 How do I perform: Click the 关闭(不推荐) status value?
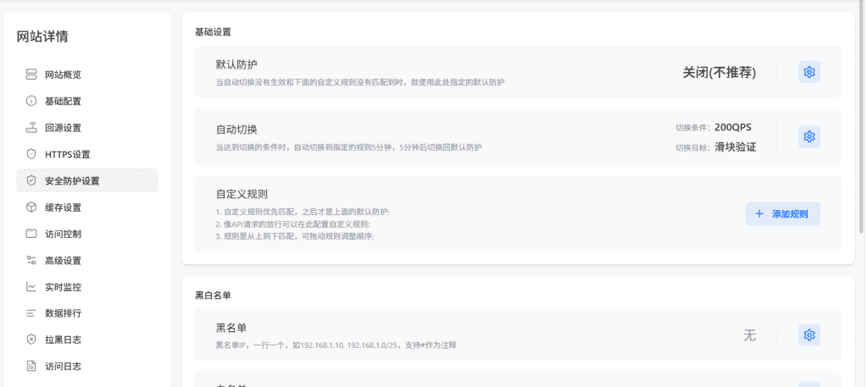pos(719,73)
